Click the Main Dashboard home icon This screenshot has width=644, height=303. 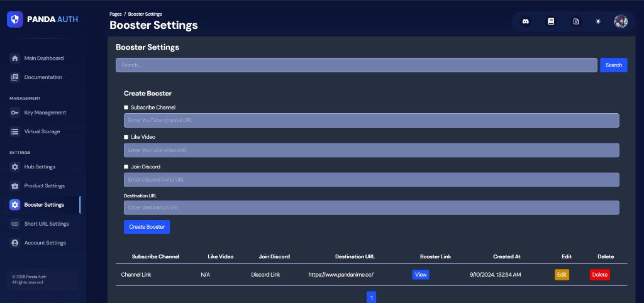[15, 58]
